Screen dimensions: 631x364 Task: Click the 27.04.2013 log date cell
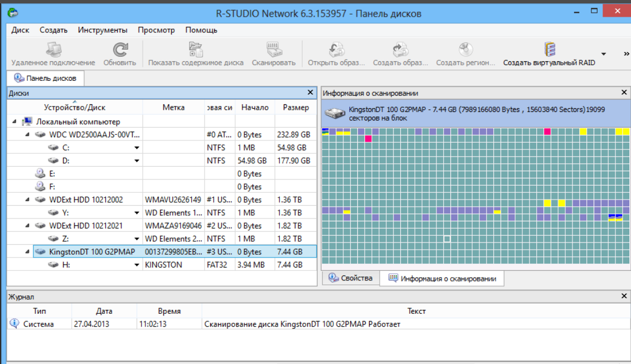[104, 324]
